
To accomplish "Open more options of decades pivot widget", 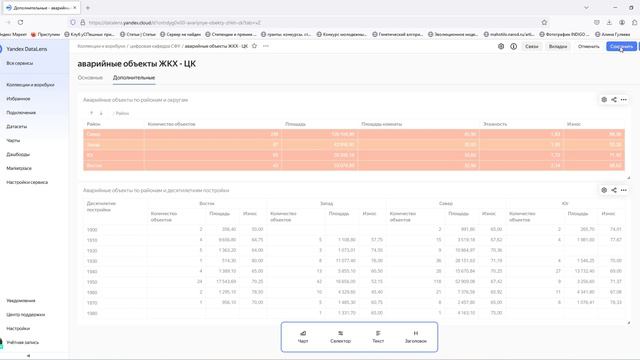I will (x=624, y=190).
